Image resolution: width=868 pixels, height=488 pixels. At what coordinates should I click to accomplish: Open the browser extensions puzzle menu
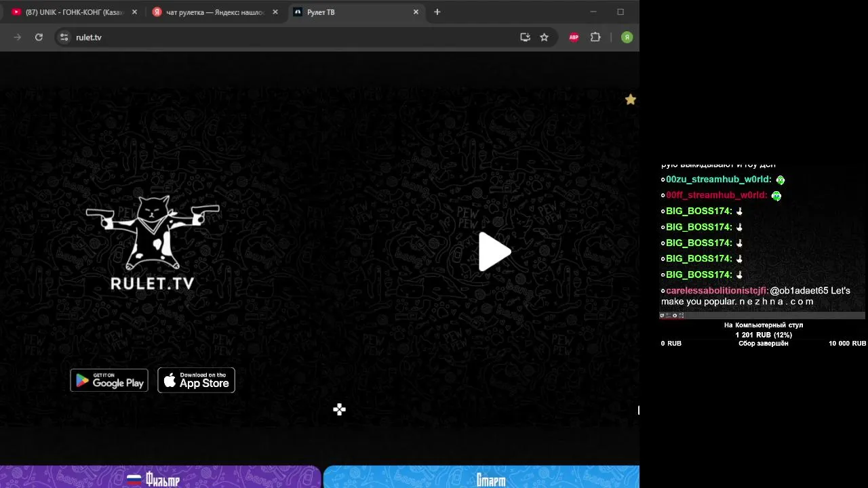pyautogui.click(x=595, y=37)
